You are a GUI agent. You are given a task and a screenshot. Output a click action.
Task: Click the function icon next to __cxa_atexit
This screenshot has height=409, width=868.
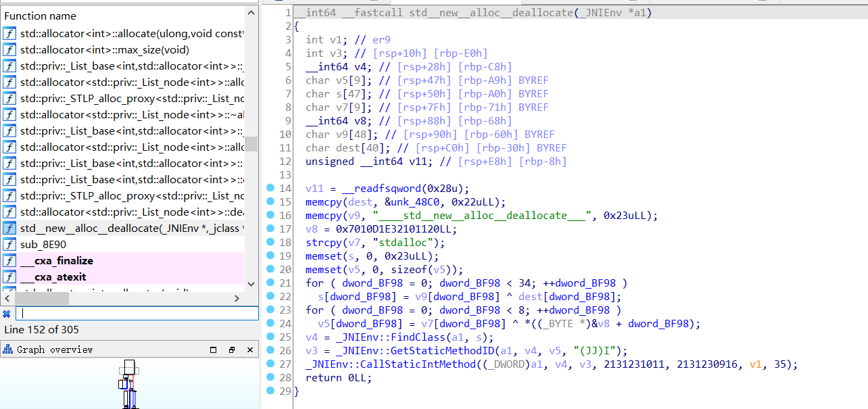[x=9, y=277]
